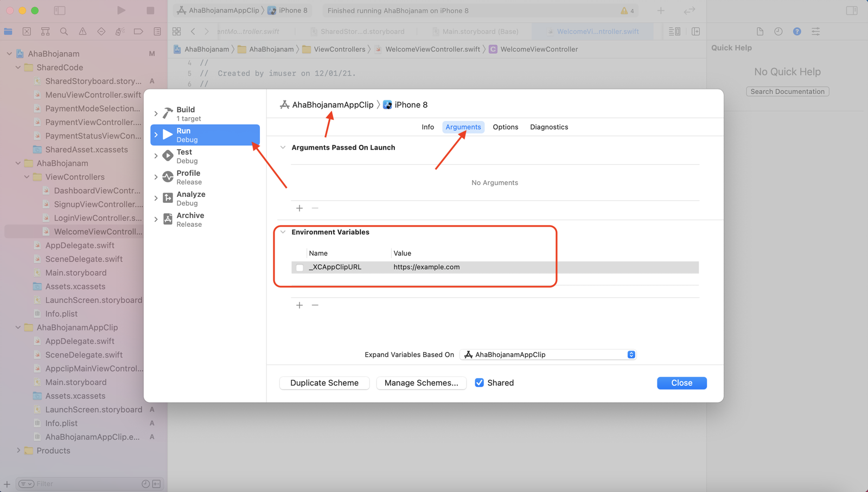Show the Symbol navigator

pos(46,31)
